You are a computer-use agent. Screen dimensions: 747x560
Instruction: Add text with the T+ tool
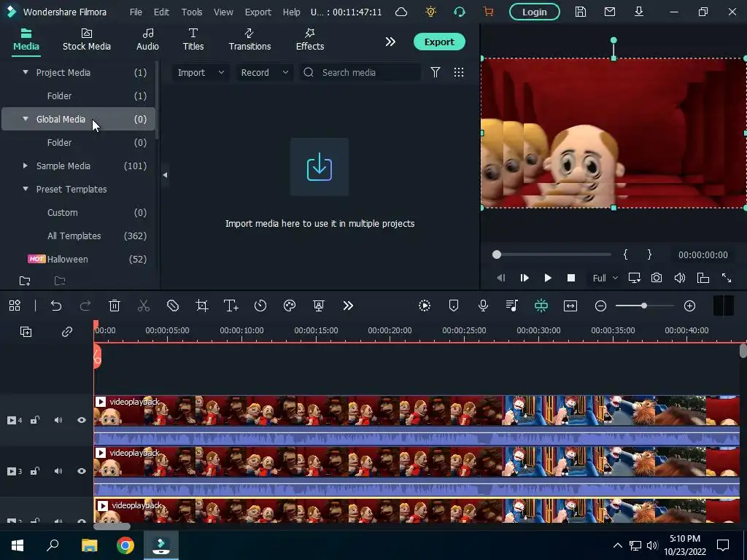231,306
